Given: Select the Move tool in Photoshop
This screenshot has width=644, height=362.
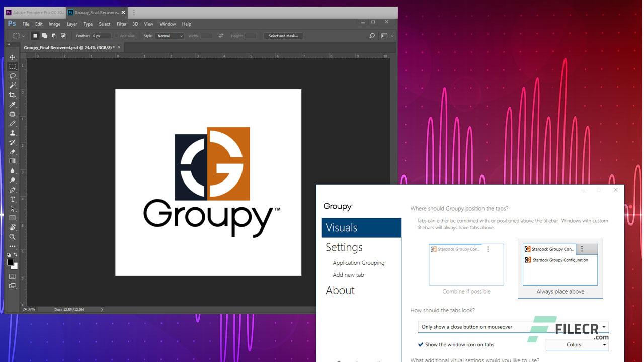Looking at the screenshot, I should (13, 57).
